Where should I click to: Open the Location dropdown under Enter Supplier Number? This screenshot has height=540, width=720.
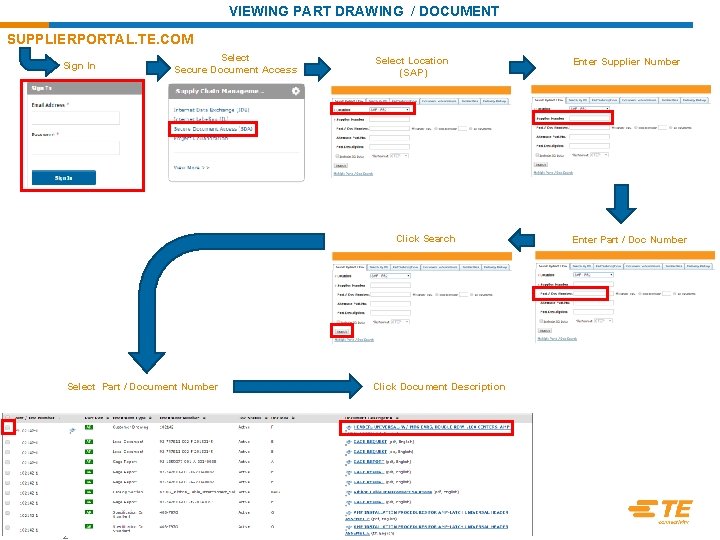click(x=589, y=109)
